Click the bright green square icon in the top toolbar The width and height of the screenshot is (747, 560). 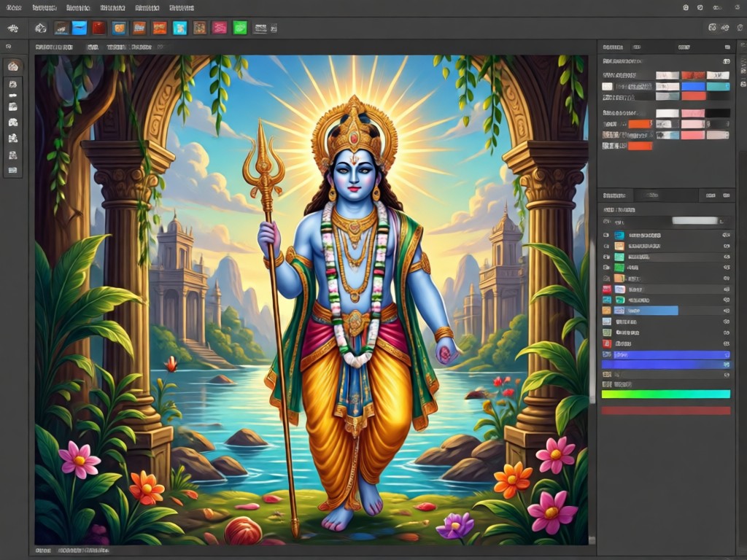click(239, 28)
